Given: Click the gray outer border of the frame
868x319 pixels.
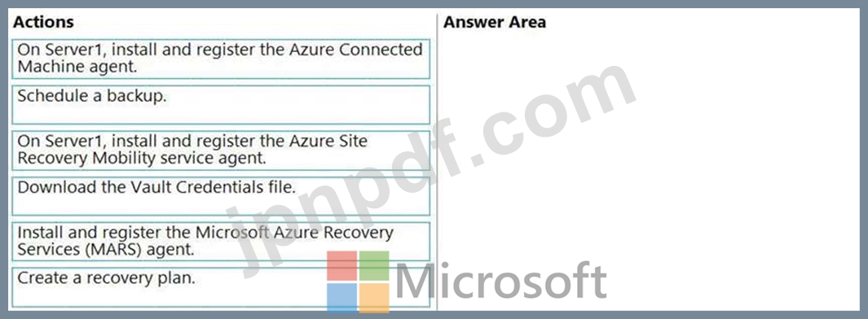Looking at the screenshot, I should pyautogui.click(x=434, y=4).
